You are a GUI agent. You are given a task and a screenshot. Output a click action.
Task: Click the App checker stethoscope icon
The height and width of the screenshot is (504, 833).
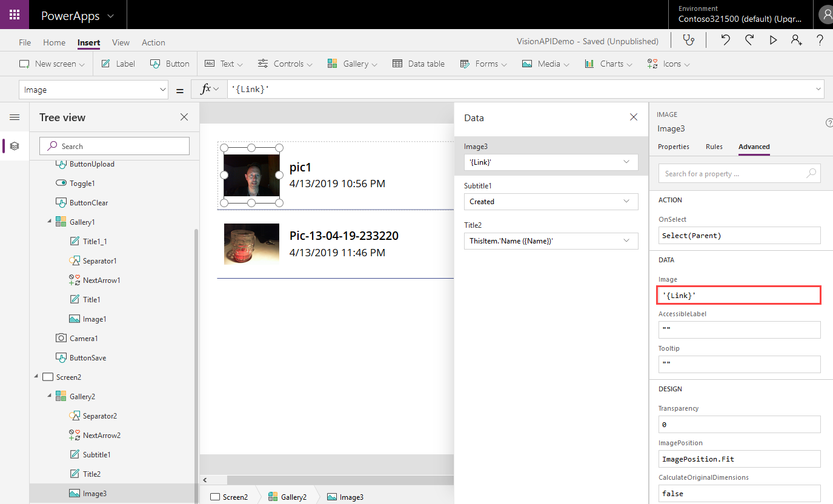[688, 41]
